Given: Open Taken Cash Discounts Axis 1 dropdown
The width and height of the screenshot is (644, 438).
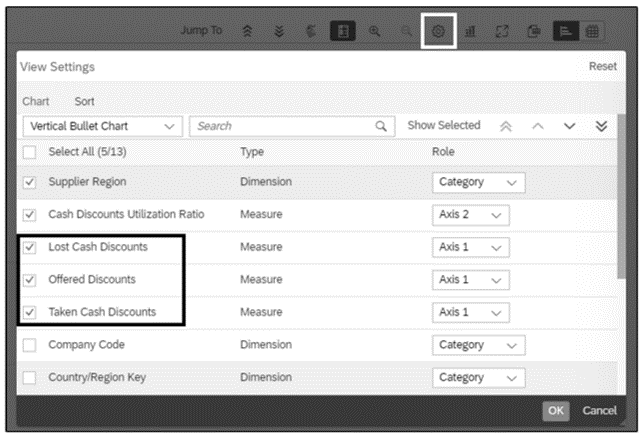Looking at the screenshot, I should (471, 313).
